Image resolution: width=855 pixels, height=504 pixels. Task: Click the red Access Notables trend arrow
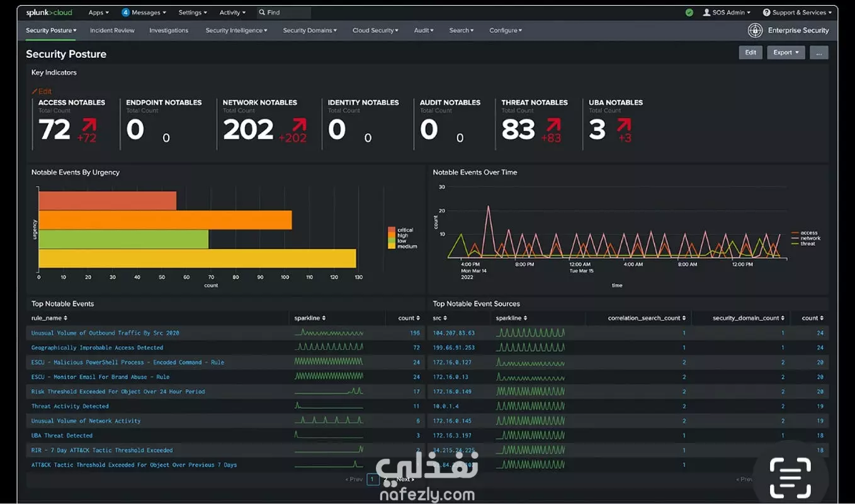tap(89, 125)
